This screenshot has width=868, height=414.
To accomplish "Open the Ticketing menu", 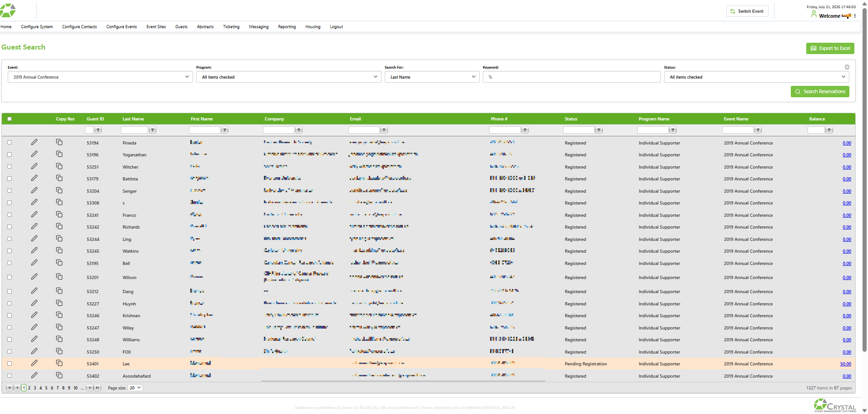I will click(231, 27).
